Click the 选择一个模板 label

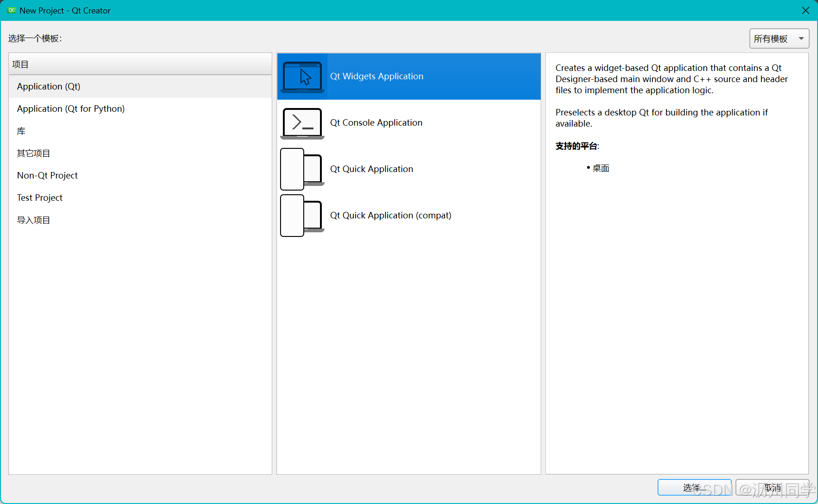[35, 38]
